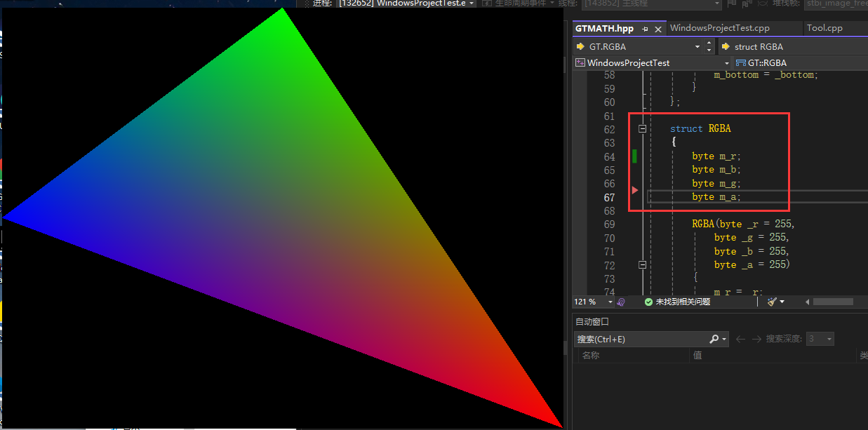This screenshot has width=868, height=430.
Task: Click the breakpoint marker on line 67
Action: (x=635, y=190)
